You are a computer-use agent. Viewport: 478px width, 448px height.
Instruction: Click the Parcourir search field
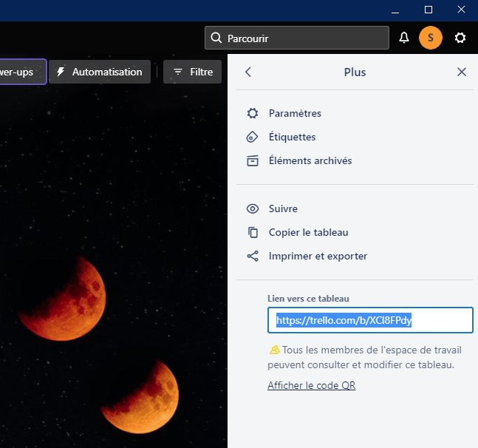(297, 38)
